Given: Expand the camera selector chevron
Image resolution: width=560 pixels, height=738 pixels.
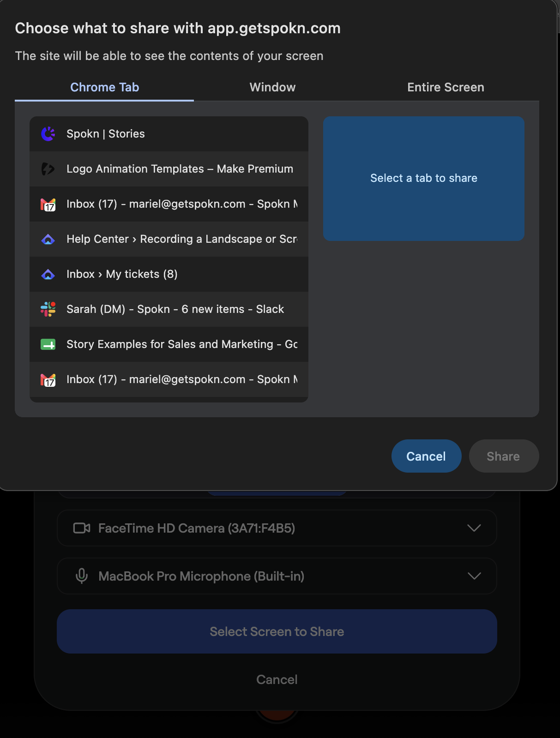Looking at the screenshot, I should tap(474, 528).
